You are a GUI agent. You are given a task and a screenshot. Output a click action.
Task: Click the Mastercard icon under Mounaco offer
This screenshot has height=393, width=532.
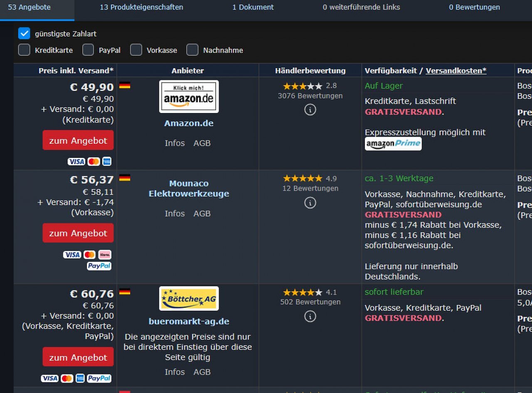click(x=89, y=255)
